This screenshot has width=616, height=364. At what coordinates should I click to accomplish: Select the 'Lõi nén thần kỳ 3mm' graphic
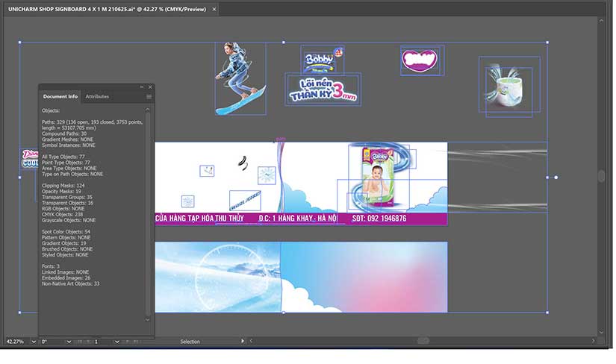[323, 90]
